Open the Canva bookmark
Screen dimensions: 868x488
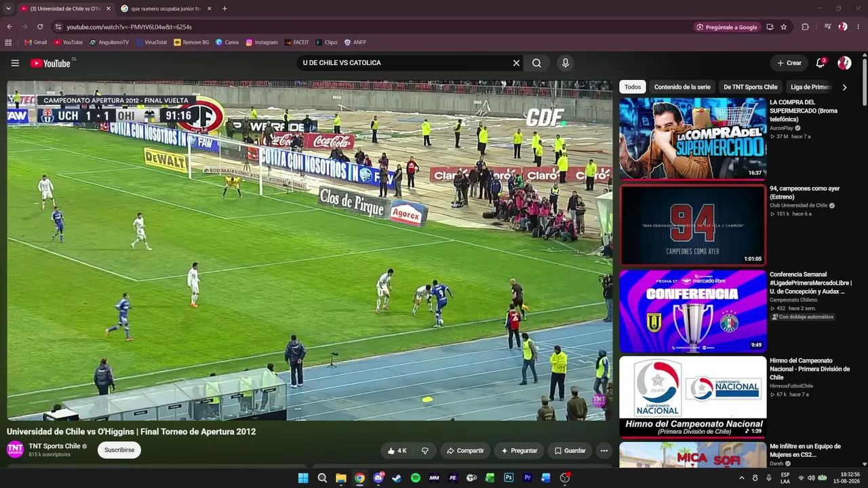click(x=227, y=42)
